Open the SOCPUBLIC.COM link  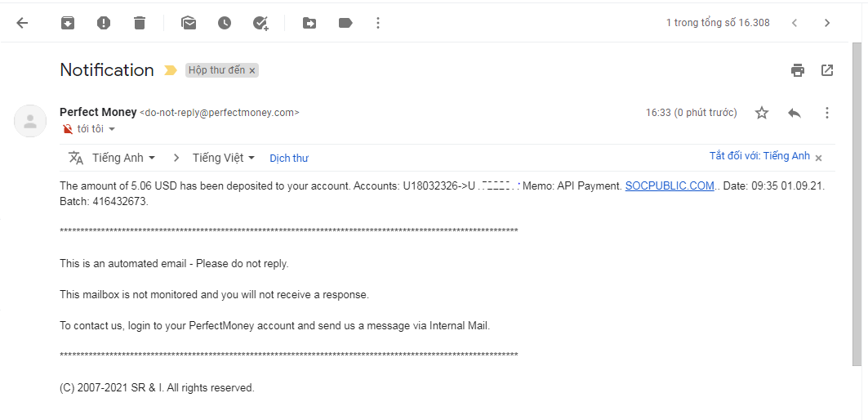point(670,186)
